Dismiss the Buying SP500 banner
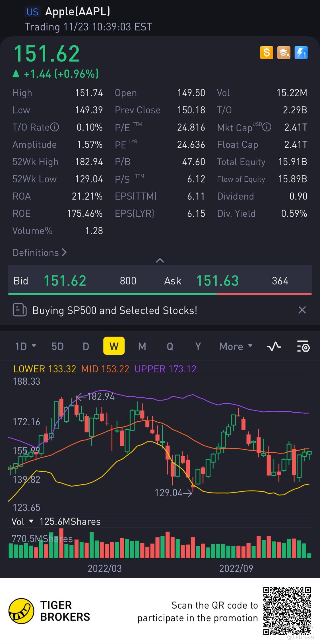The height and width of the screenshot is (644, 320). [302, 310]
